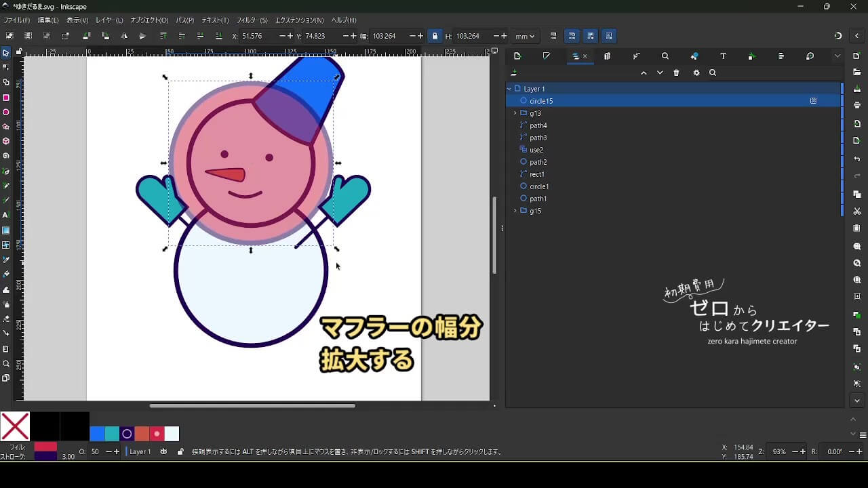The image size is (868, 488).
Task: Delete selected item using trash icon
Action: [x=676, y=73]
